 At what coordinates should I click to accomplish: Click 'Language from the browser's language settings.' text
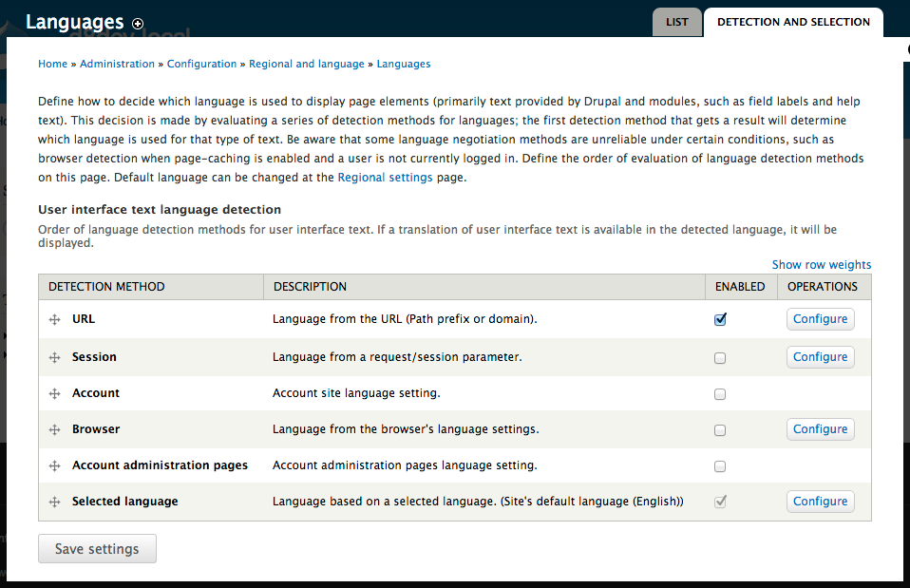(406, 429)
